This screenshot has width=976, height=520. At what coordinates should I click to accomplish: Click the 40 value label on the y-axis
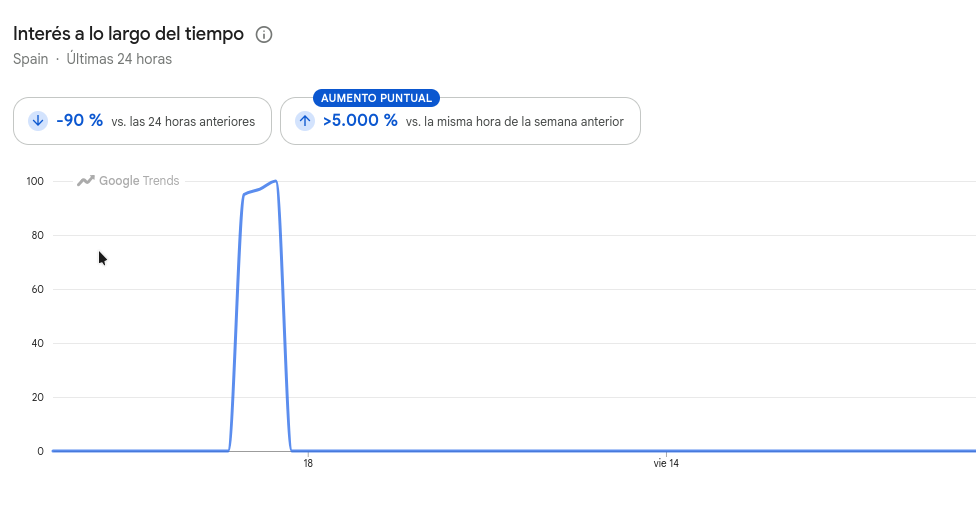(x=37, y=343)
